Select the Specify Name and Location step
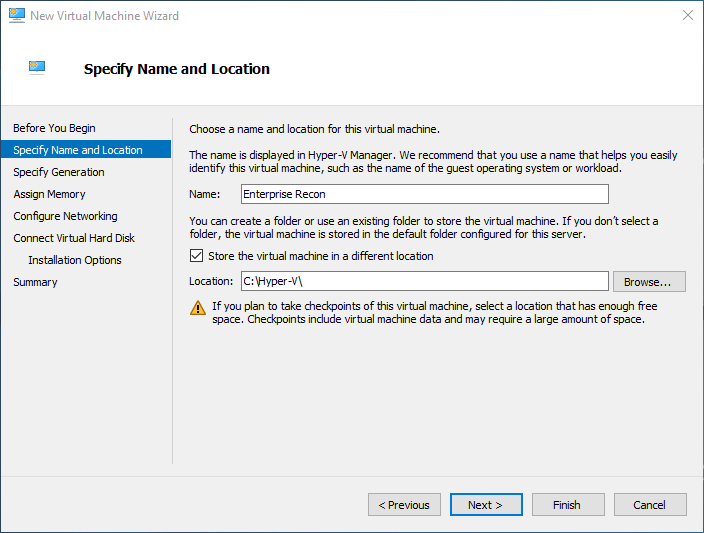 [x=78, y=150]
